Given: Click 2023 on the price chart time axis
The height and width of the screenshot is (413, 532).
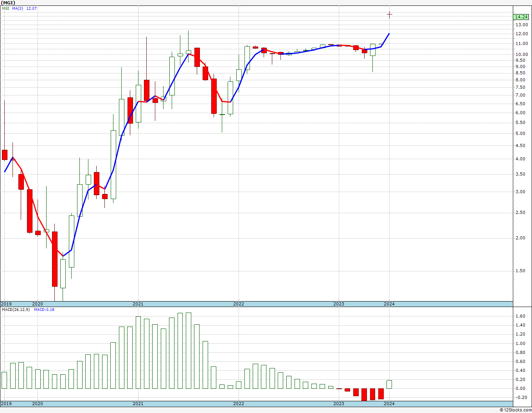Looking at the screenshot, I should coord(339,304).
